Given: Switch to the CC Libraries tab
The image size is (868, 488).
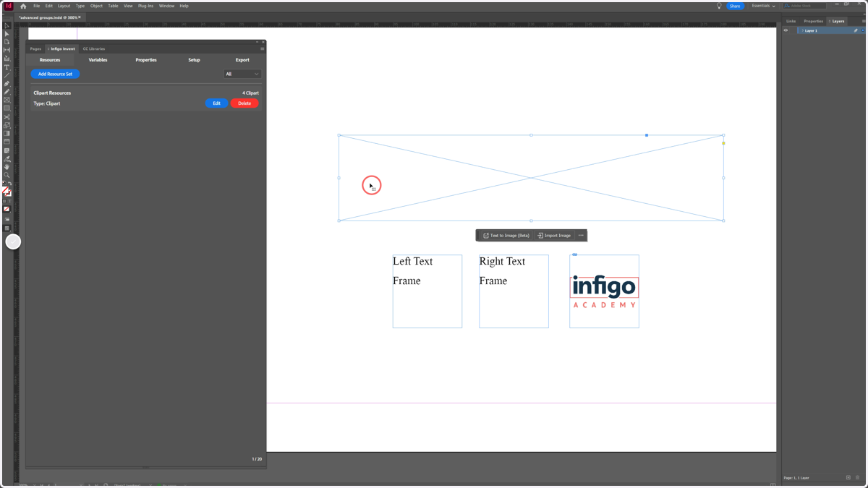Looking at the screenshot, I should tap(94, 48).
